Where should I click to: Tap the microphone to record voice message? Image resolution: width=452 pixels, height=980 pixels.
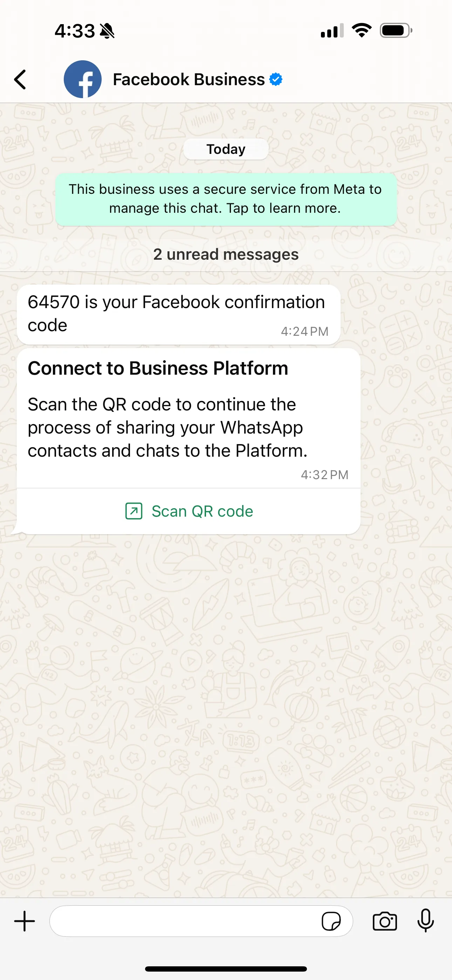(425, 921)
